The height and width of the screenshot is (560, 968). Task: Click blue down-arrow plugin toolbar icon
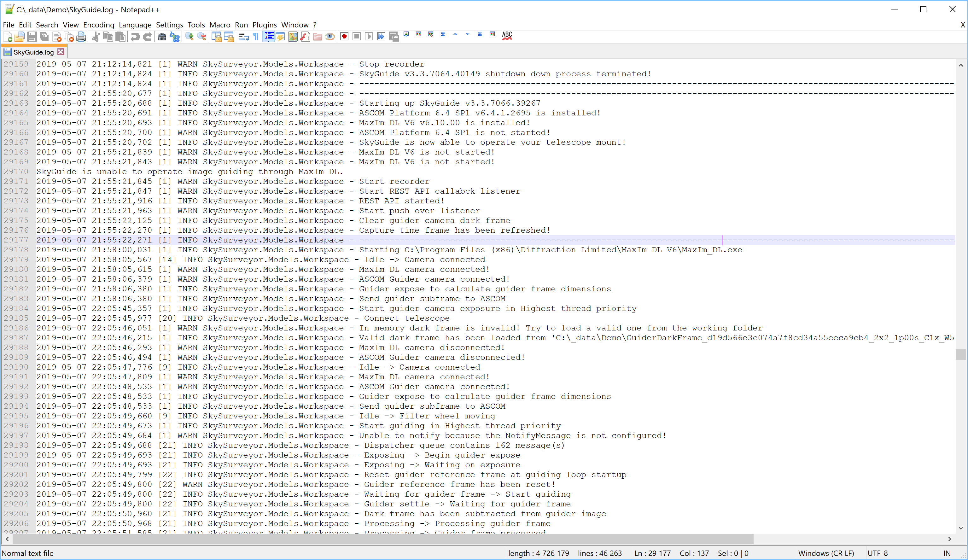click(468, 34)
